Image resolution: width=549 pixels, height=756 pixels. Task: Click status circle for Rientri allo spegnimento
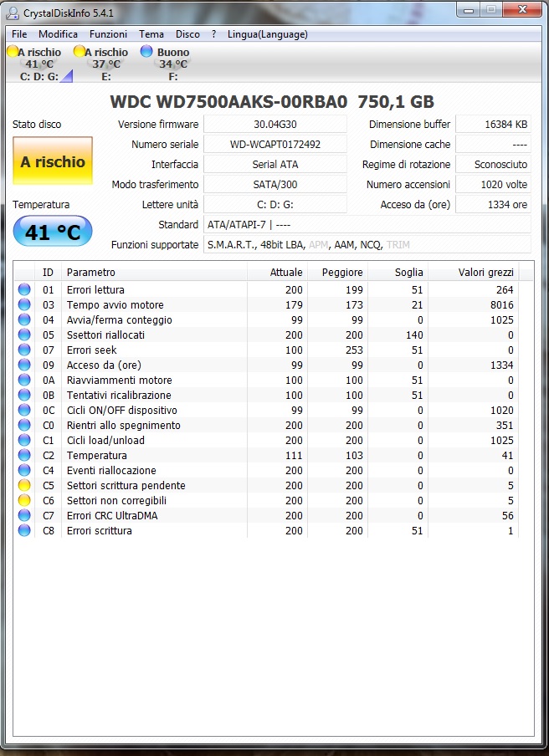coord(24,425)
